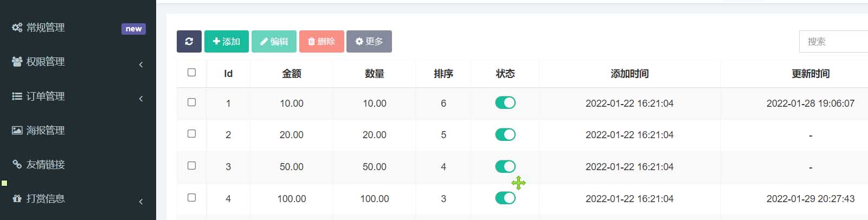
Task: Click the chain link icon beside 友情链接
Action: pos(17,164)
